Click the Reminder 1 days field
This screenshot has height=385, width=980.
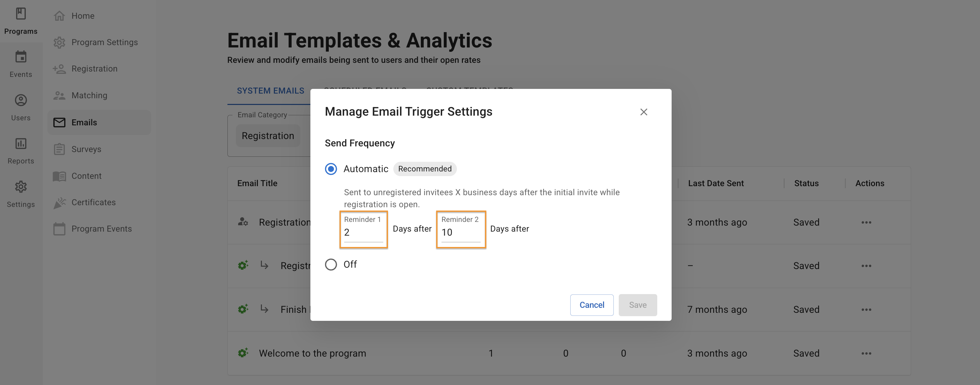(x=363, y=232)
